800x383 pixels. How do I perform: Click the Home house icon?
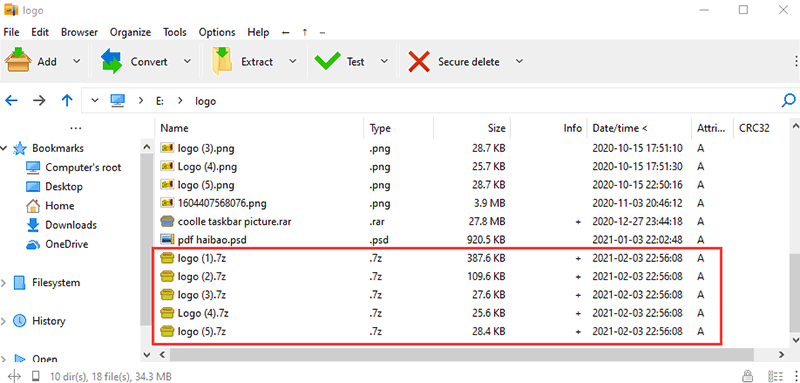[33, 206]
